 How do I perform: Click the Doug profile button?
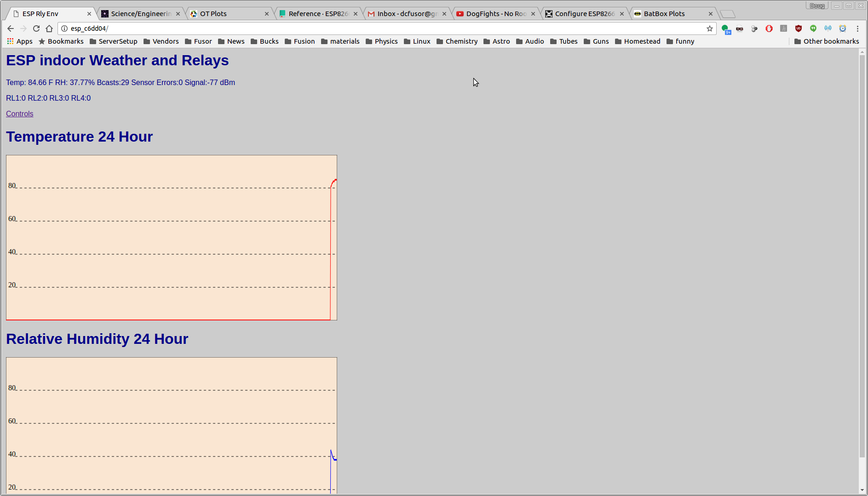coord(817,6)
